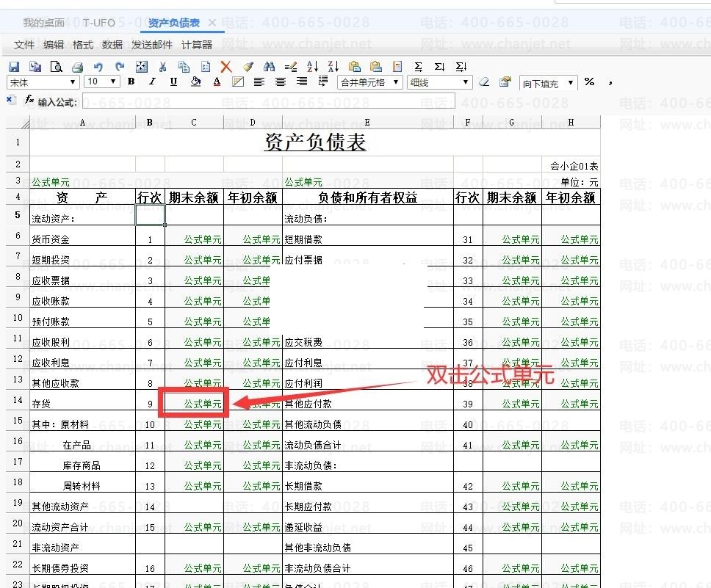Redo the last undone action
Image resolution: width=711 pixels, height=588 pixels.
tap(120, 67)
